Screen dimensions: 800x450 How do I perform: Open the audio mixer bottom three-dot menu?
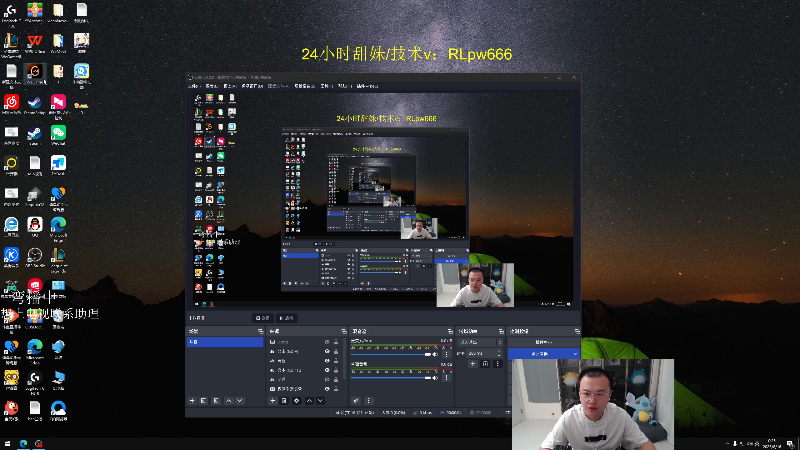tap(368, 401)
